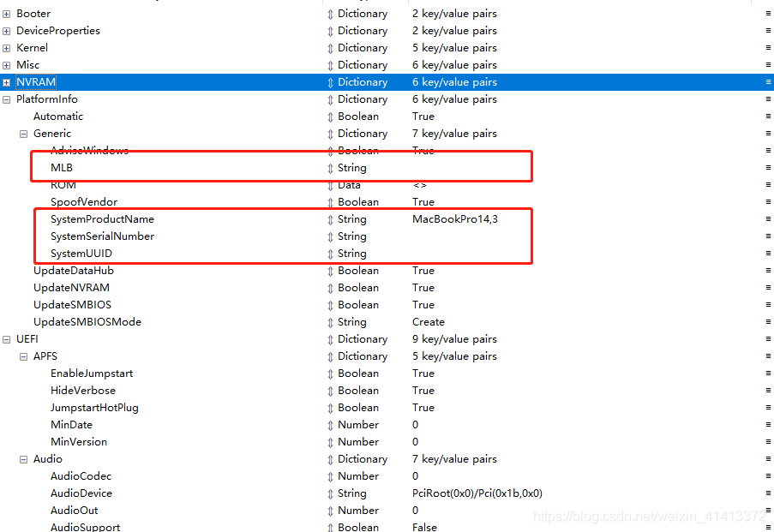The height and width of the screenshot is (532, 774).
Task: Select the SystemProductName key
Action: click(x=102, y=219)
